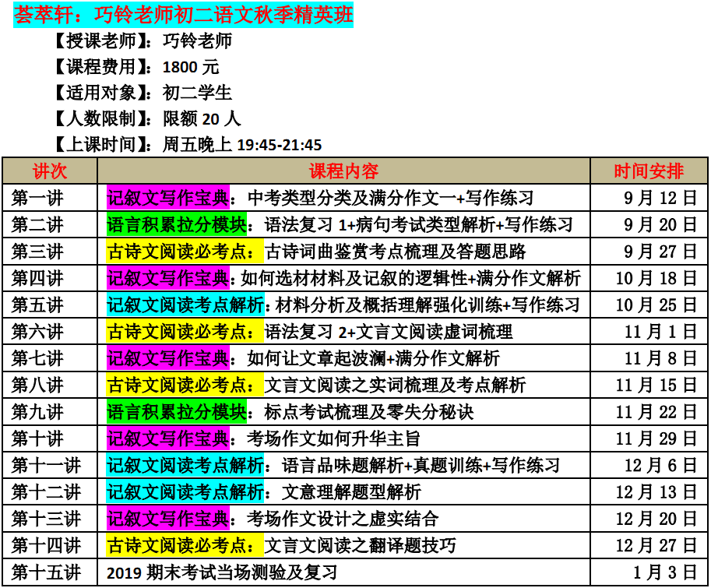Screen dimensions: 711x588
Task: Click the magenta 记叙文写作宝典 label in 第一讲 row
Action: [x=168, y=198]
